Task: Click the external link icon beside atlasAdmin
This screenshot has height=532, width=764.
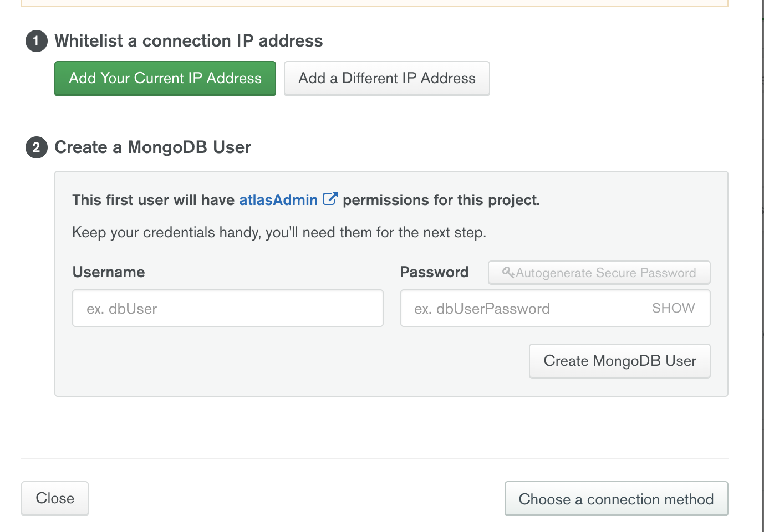Action: click(330, 199)
